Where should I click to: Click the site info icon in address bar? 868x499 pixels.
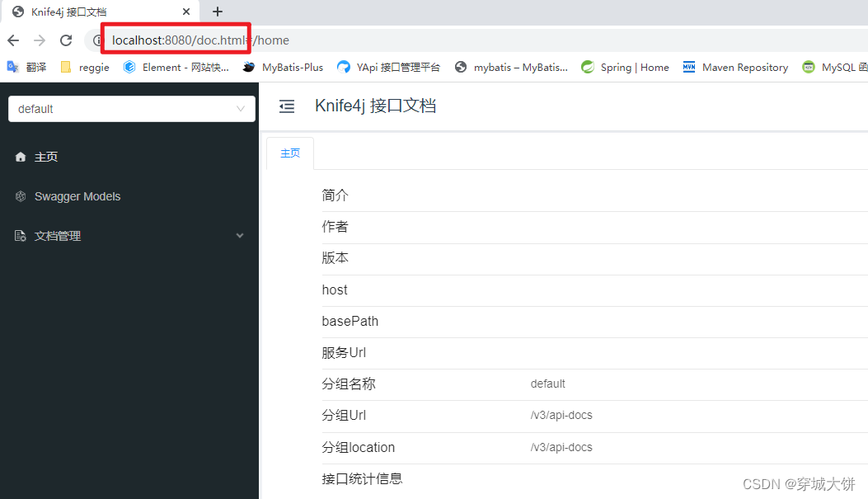(97, 40)
